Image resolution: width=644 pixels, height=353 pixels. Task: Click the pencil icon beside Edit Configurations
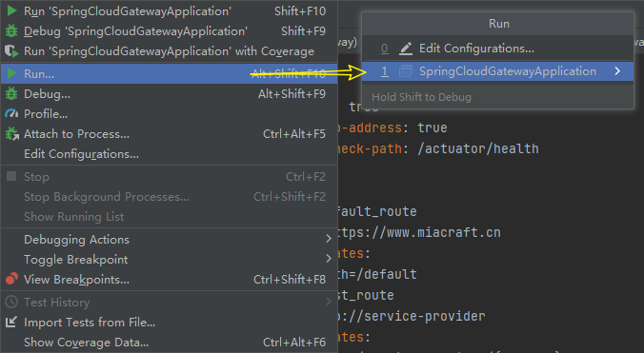406,49
